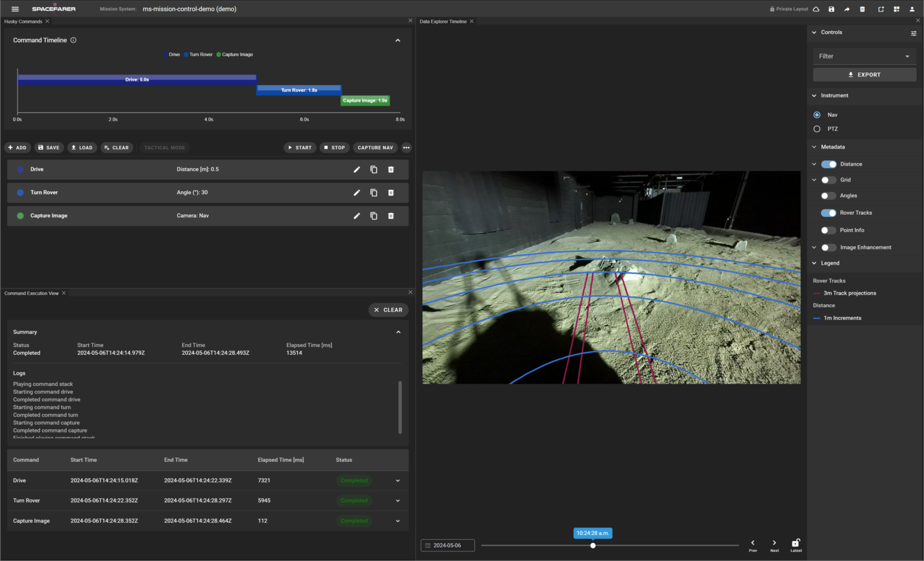Screen dimensions: 924x561
Task: Delete the Capture Image command
Action: [x=391, y=216]
